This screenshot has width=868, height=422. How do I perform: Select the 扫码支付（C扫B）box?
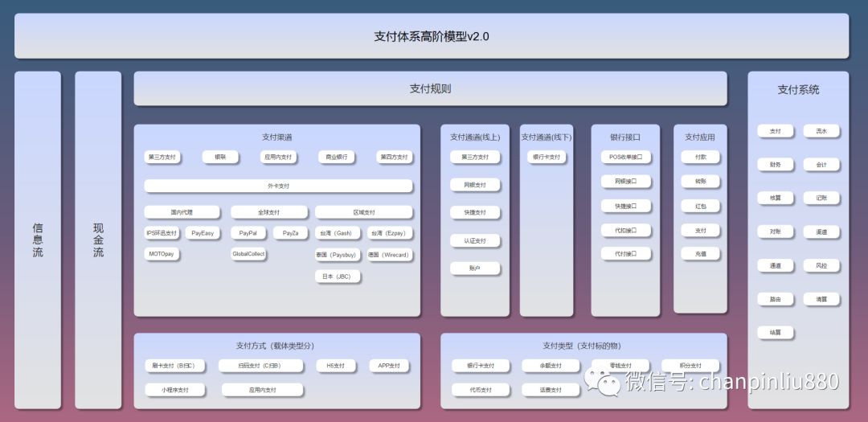260,366
